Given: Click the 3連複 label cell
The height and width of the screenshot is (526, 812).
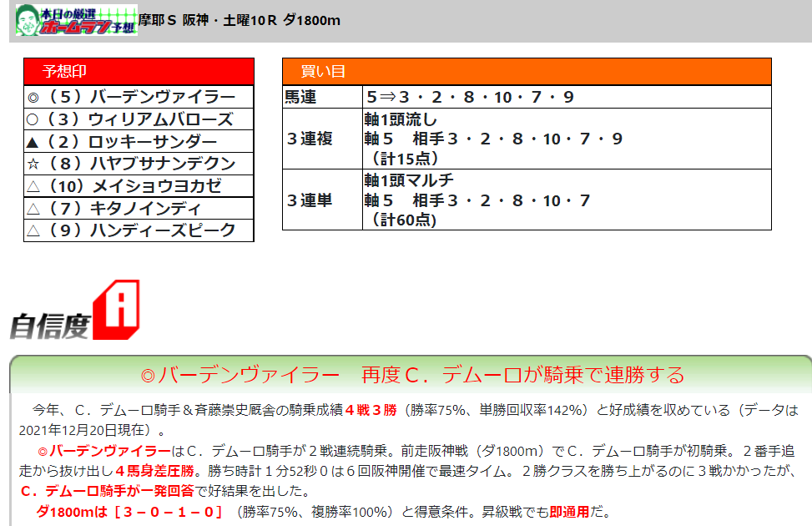Looking at the screenshot, I should point(322,139).
